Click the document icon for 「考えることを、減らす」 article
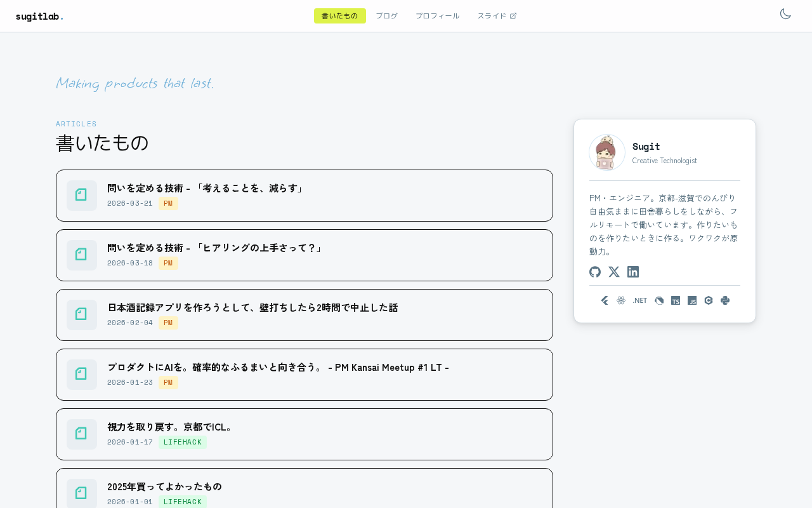Viewport: 812px width, 508px height. click(x=82, y=196)
